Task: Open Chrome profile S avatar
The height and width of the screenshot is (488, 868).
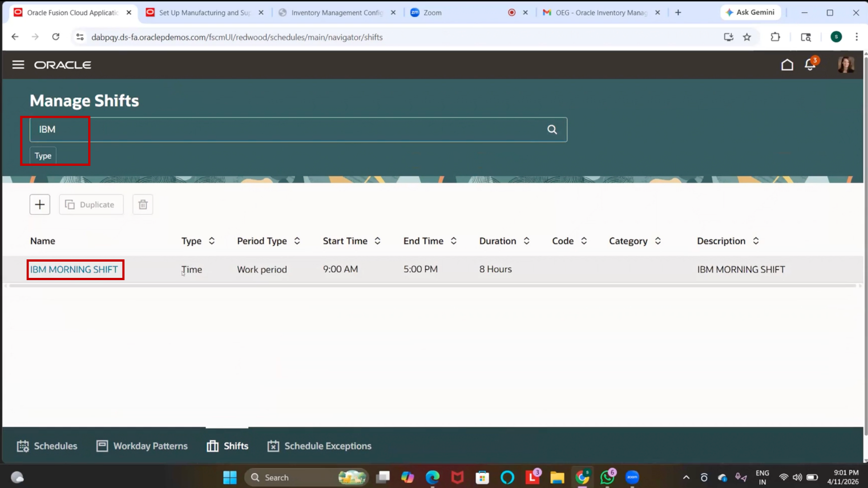Action: [x=836, y=37]
